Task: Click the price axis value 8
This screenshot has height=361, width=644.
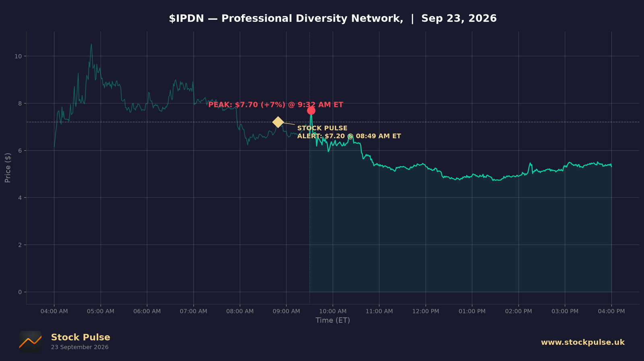Action: click(20, 103)
